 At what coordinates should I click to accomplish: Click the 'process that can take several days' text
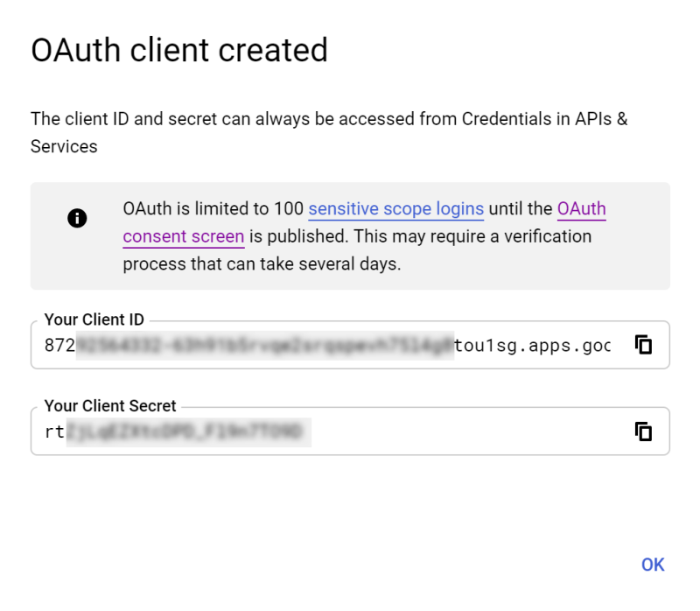click(262, 264)
